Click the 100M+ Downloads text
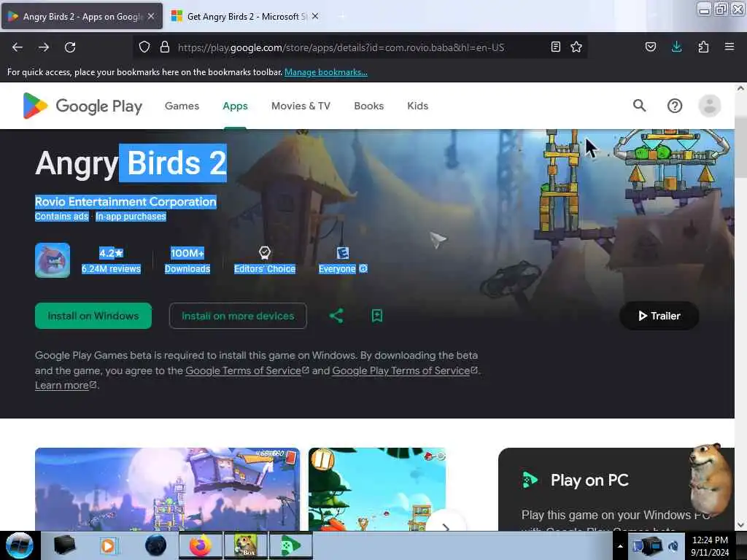747x560 pixels. click(x=187, y=260)
